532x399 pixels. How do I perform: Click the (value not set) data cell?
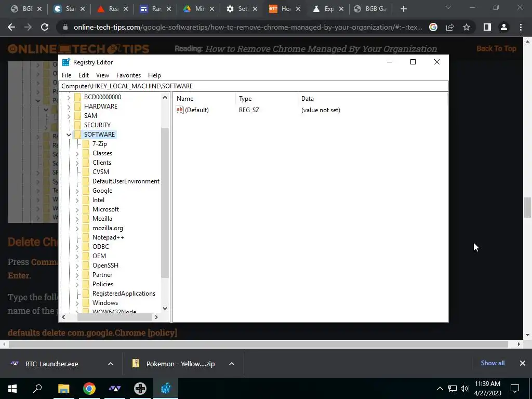click(321, 110)
